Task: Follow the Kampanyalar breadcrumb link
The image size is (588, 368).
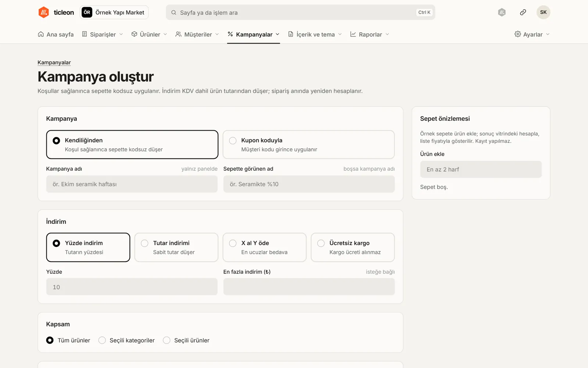Action: click(54, 63)
